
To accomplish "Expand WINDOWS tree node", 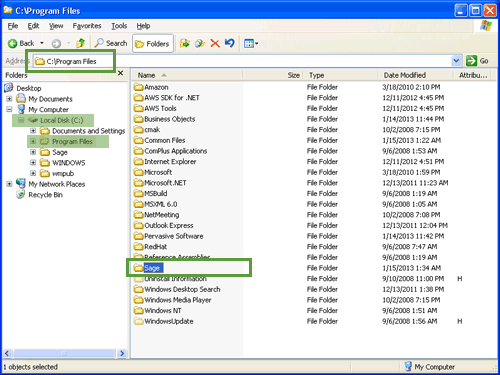I will [x=33, y=163].
